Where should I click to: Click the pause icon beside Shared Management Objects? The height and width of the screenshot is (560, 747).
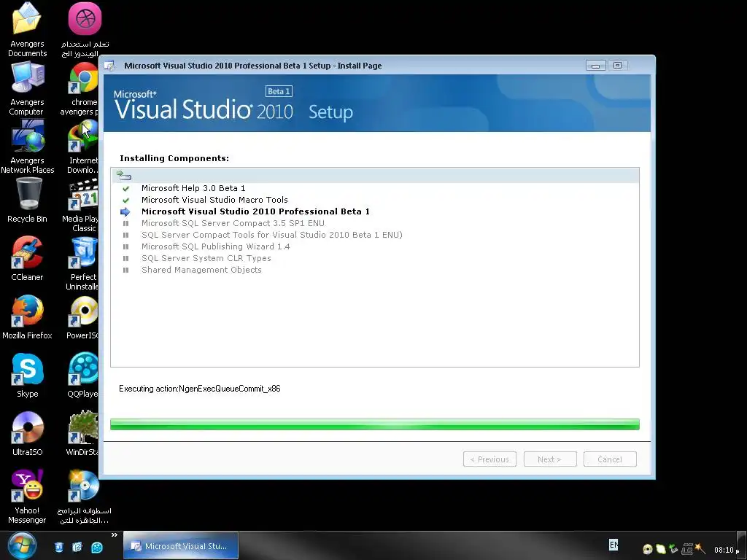[125, 270]
